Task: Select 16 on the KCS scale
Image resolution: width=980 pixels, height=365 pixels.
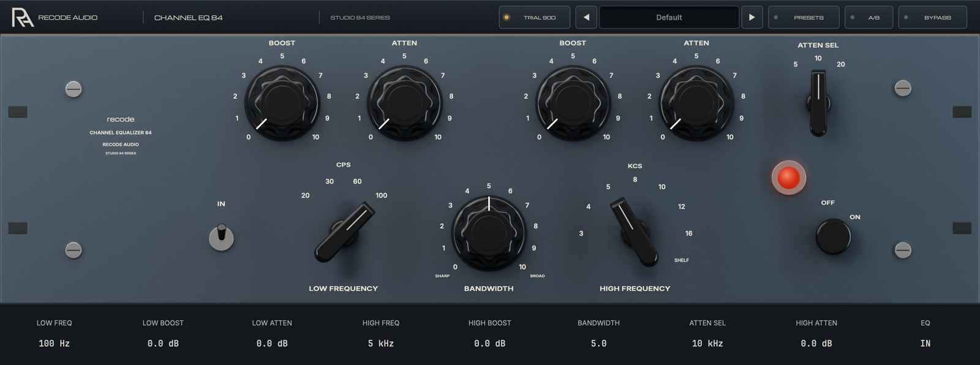Action: pyautogui.click(x=689, y=233)
